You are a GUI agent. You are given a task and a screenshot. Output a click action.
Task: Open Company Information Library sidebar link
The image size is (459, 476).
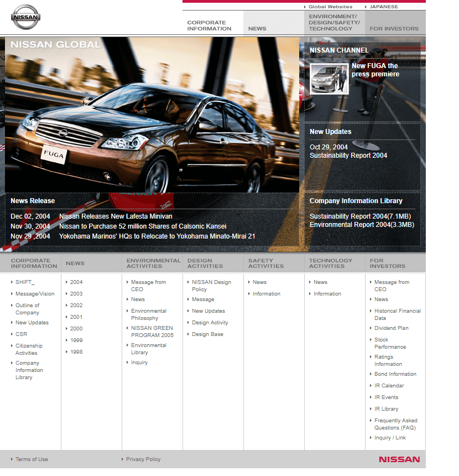(29, 370)
